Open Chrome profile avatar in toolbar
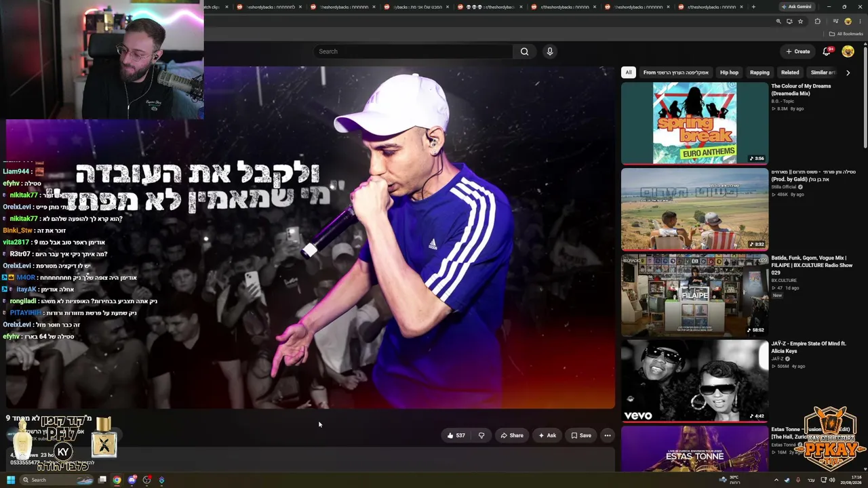Screen dimensions: 868x488 (x=848, y=22)
